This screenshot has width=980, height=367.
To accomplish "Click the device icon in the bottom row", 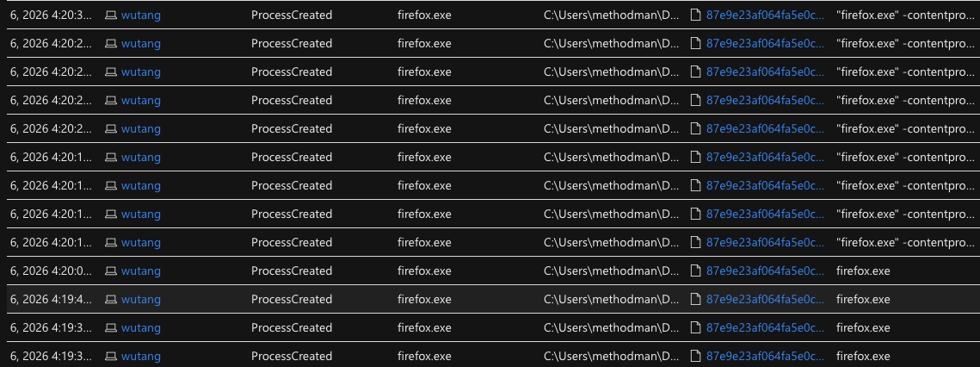I will point(111,356).
